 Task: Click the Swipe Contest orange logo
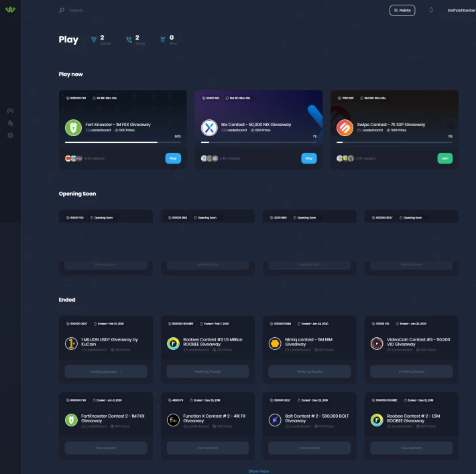tap(345, 127)
